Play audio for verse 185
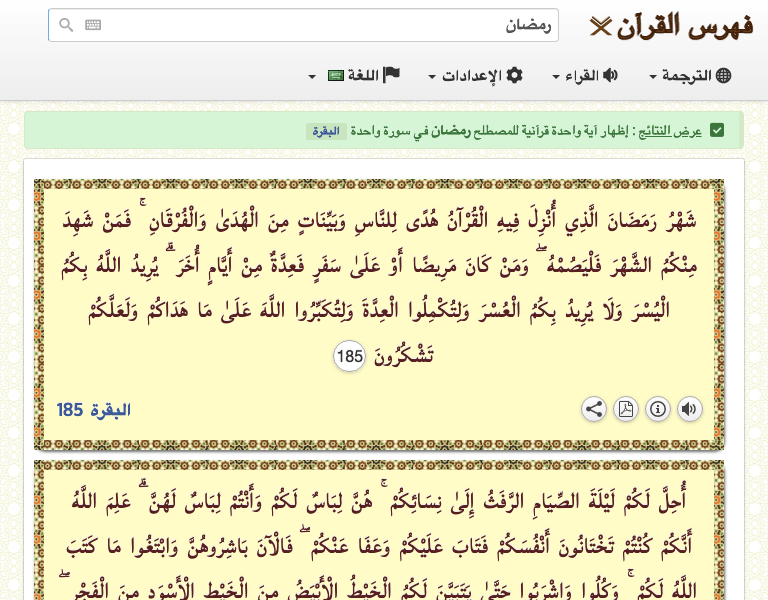Viewport: 768px width, 600px height. [x=690, y=409]
